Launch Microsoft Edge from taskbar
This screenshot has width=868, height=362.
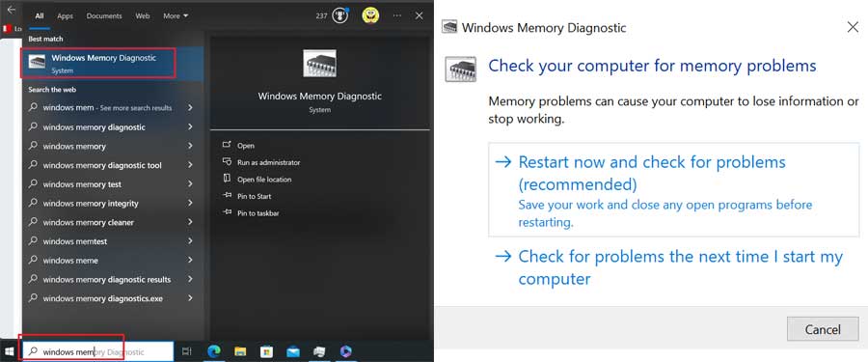[x=214, y=351]
